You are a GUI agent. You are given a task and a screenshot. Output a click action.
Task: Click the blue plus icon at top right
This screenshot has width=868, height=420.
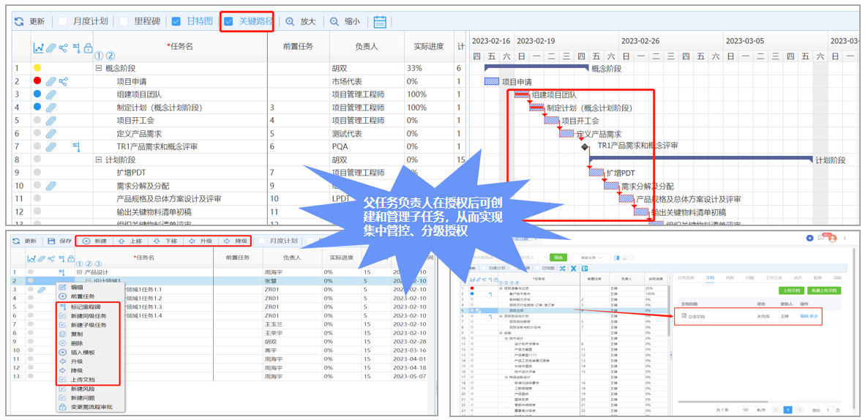pyautogui.click(x=810, y=238)
